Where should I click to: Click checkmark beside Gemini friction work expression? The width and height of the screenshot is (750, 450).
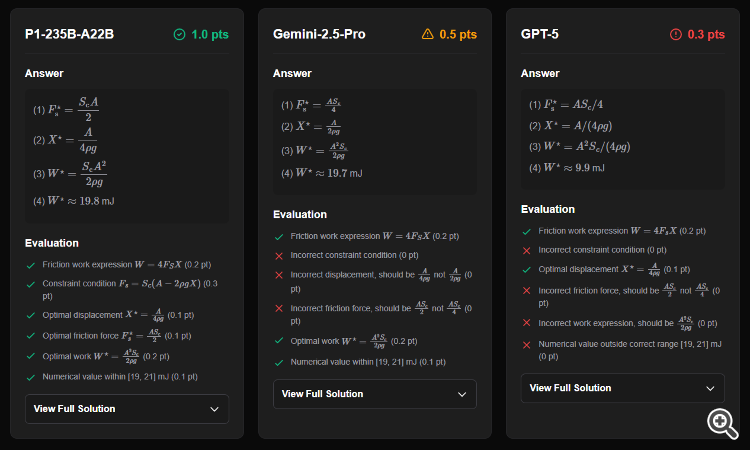[x=279, y=236]
